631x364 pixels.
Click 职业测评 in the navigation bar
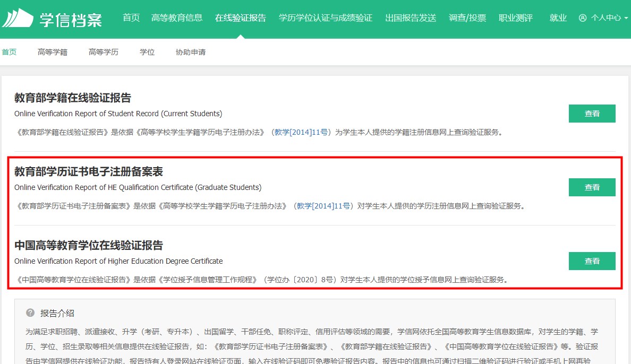point(515,18)
